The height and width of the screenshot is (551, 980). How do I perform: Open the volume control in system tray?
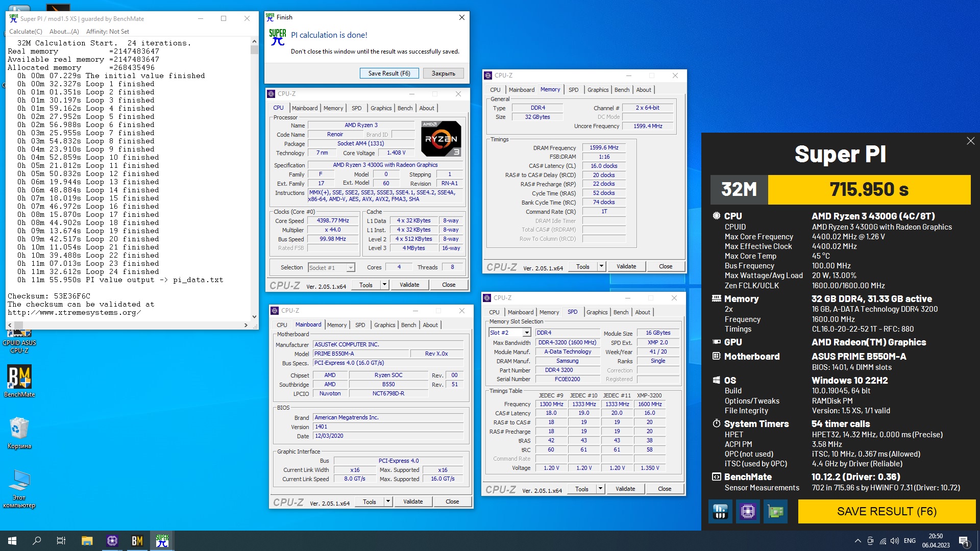click(895, 541)
